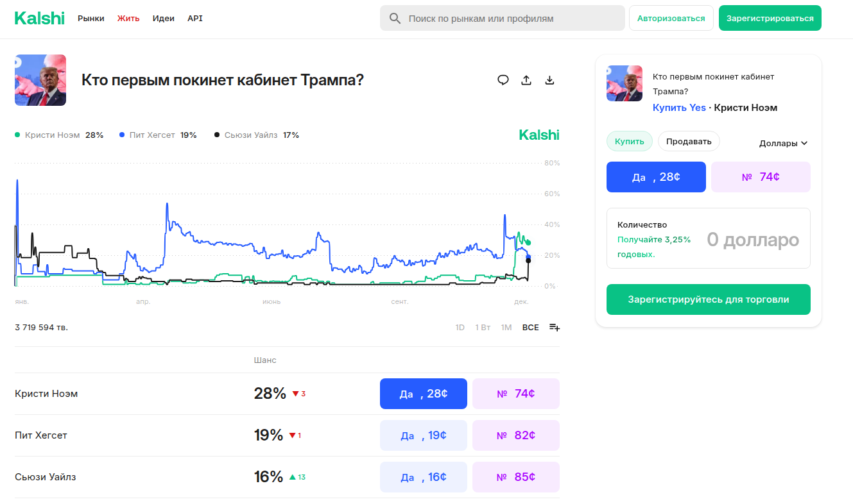The width and height of the screenshot is (853, 504).
Task: Click the Зарегистрироваться button in header
Action: point(770,19)
